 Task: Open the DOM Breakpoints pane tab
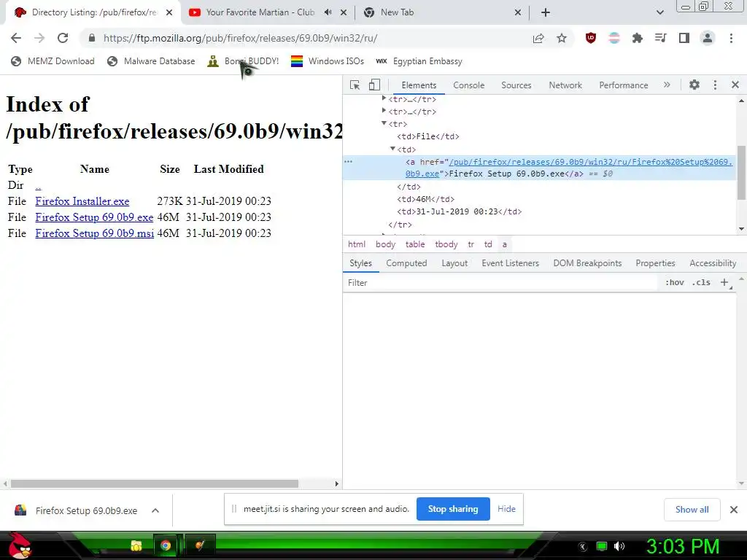(587, 263)
